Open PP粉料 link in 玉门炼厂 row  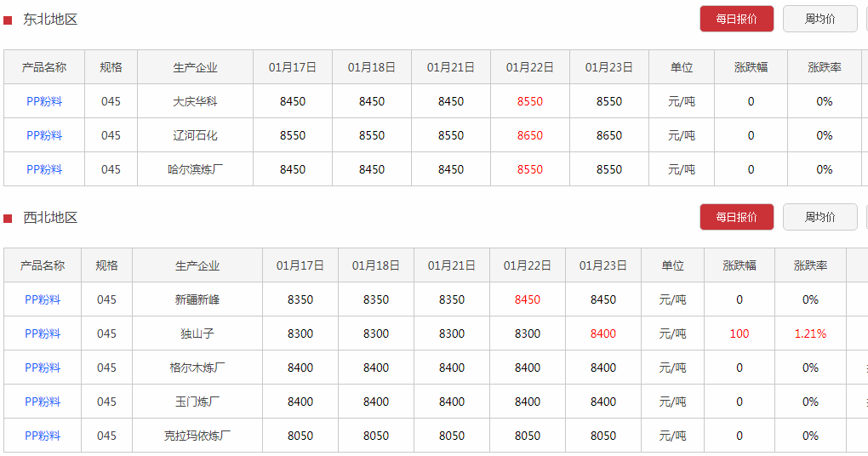point(43,402)
